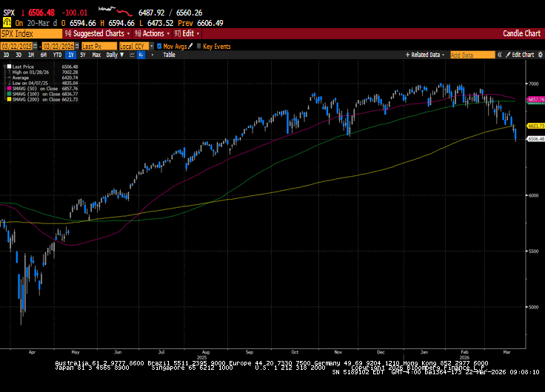
Task: Click the Add Data input field
Action: 472,55
